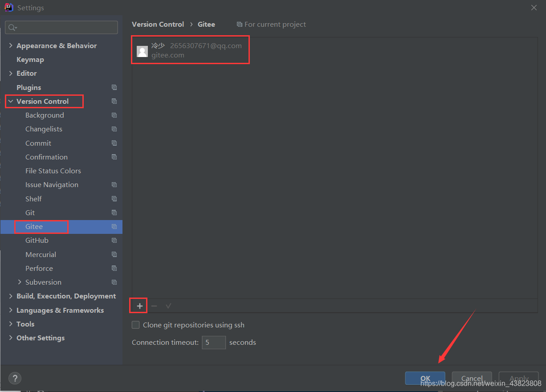The image size is (546, 392).
Task: Click the IntelliJ logo in title bar
Action: click(8, 8)
